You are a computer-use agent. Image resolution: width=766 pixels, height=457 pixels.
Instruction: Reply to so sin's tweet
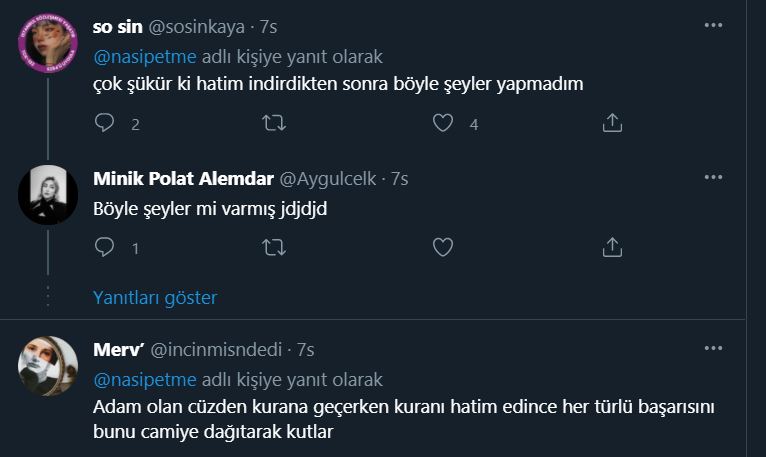pyautogui.click(x=105, y=123)
